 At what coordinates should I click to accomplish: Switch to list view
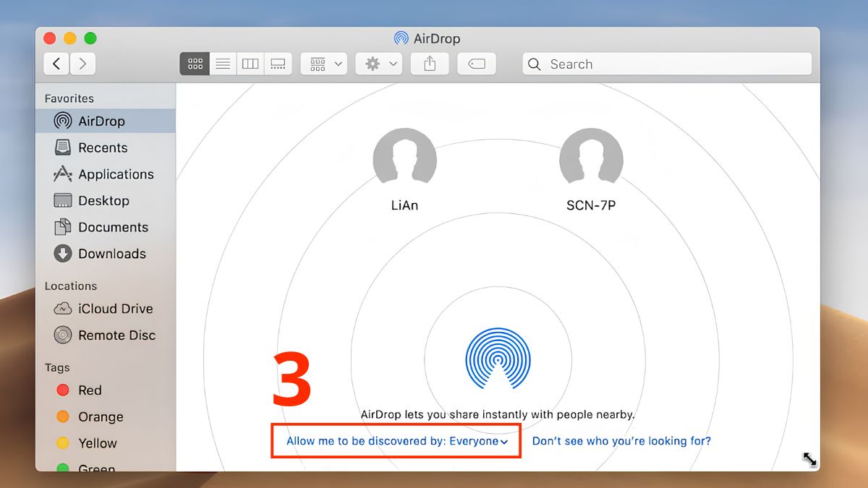[223, 64]
